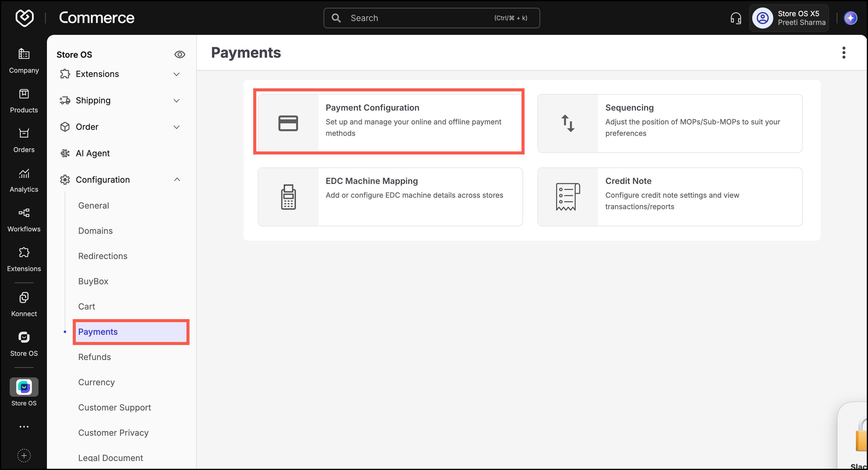The image size is (868, 470).
Task: Open Currency configuration
Action: tap(96, 382)
